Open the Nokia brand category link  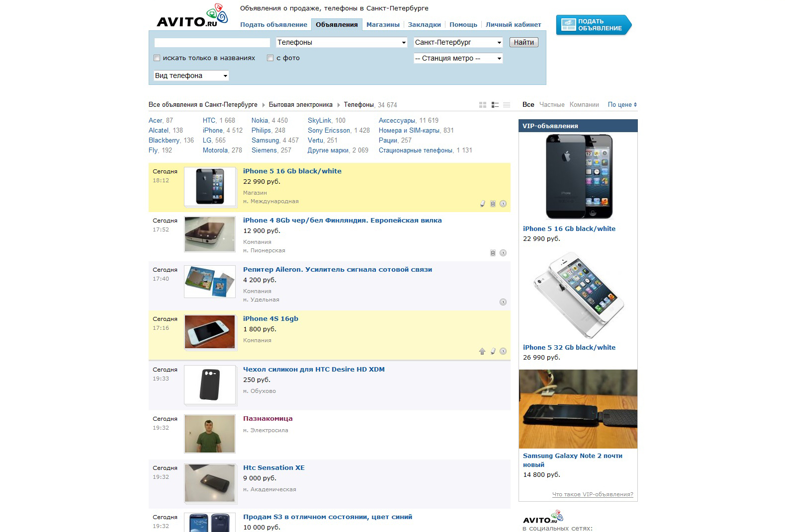(260, 121)
